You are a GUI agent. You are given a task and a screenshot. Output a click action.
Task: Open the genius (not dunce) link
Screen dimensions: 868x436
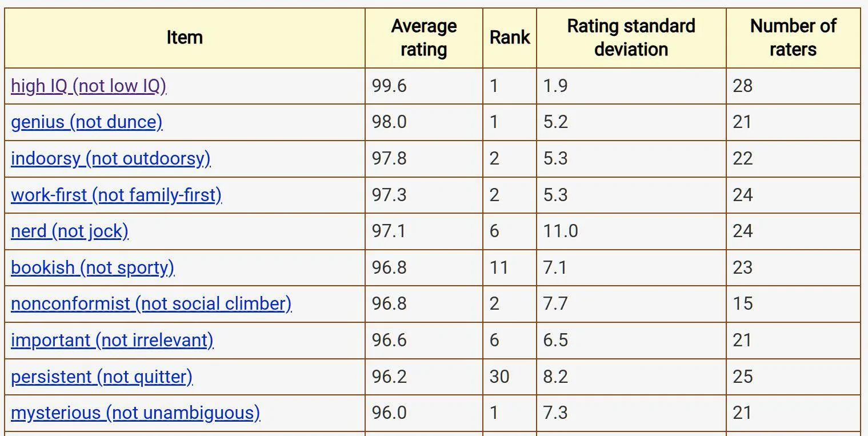(86, 122)
